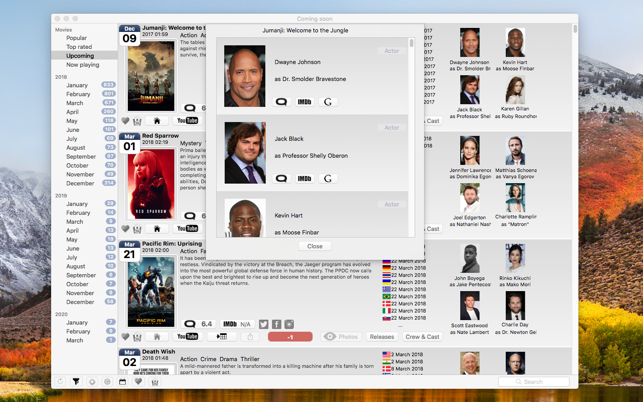Add Jumanji to watchlist popcorn icon
643x402 pixels.
point(137,121)
